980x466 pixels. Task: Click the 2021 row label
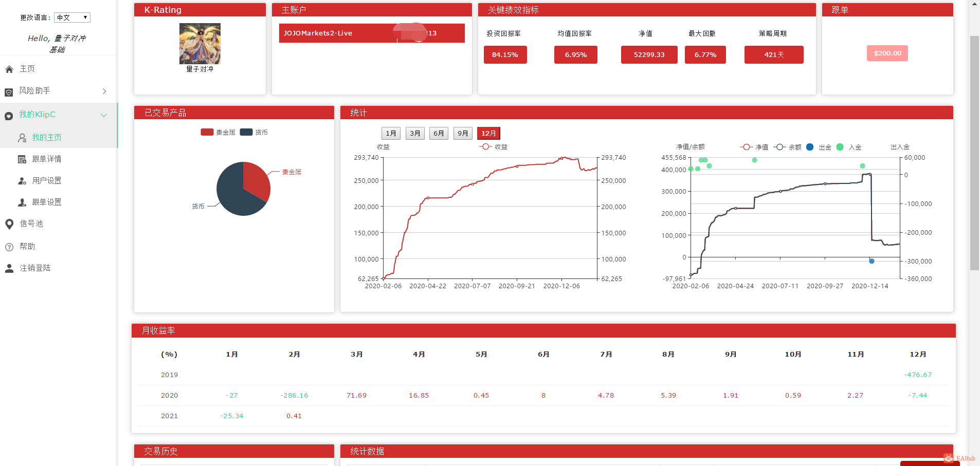pos(169,416)
